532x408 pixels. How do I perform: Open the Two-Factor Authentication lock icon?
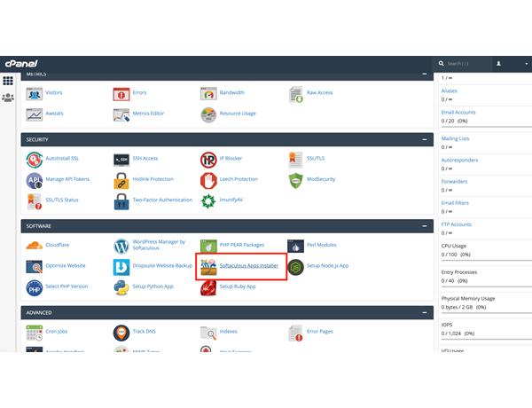tap(121, 201)
